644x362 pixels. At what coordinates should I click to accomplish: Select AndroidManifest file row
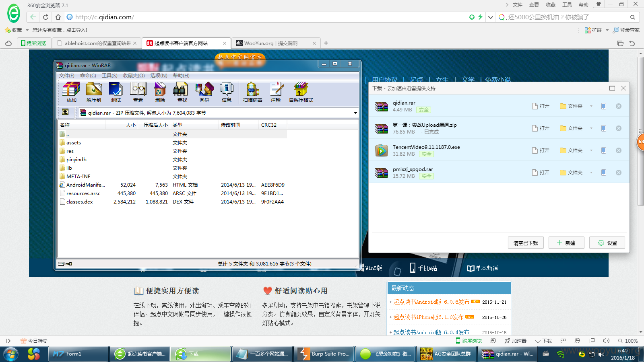click(172, 185)
